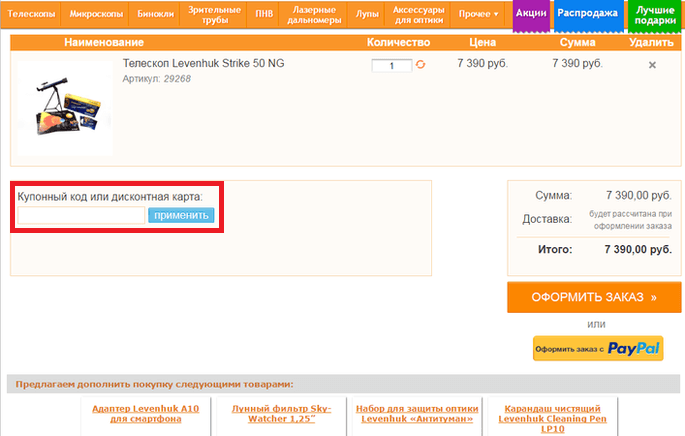Click the coupon code input field

click(x=81, y=215)
